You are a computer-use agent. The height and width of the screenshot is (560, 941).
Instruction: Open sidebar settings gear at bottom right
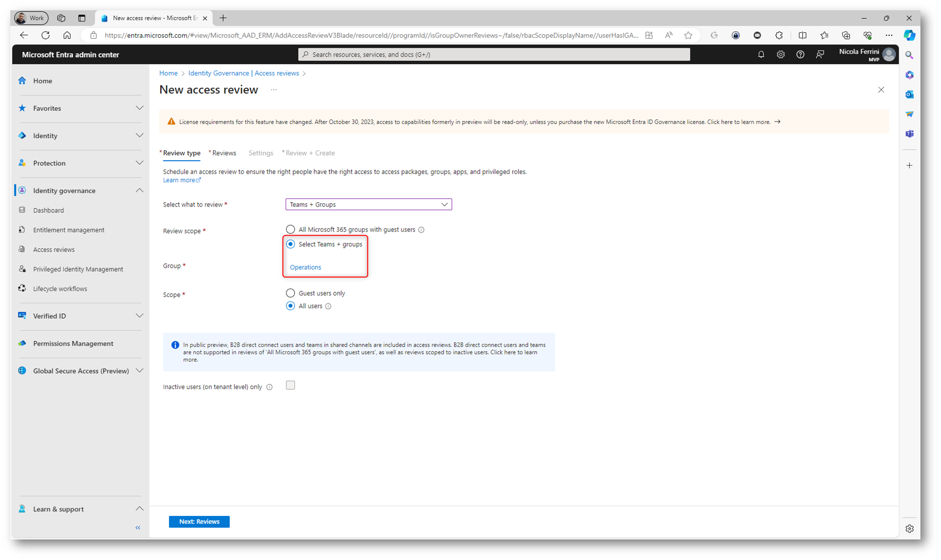(909, 529)
